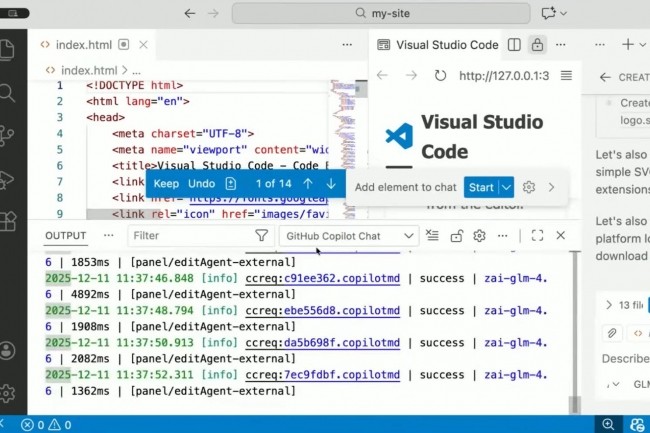Open the ccreq:da5b698f.copilotmd link

pos(323,343)
